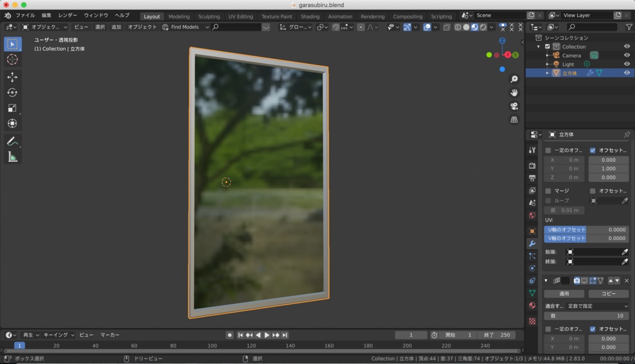
Task: Click the pin icon in properties header
Action: [x=627, y=135]
